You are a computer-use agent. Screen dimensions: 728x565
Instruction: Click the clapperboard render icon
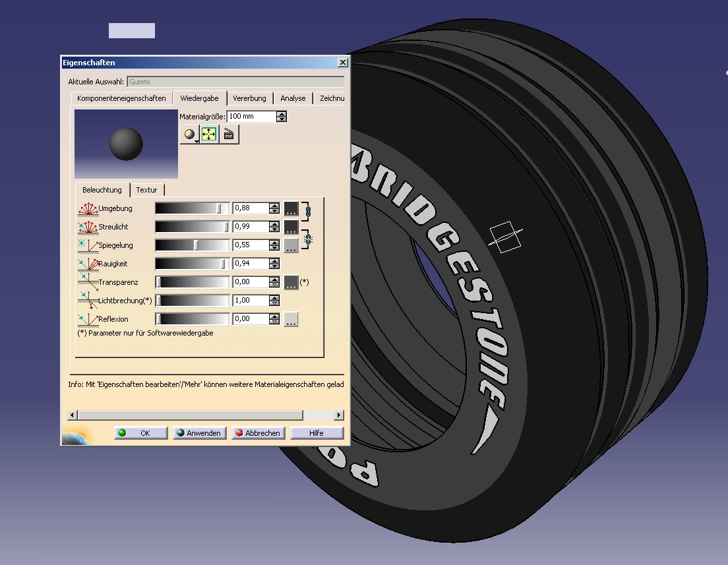tap(229, 134)
